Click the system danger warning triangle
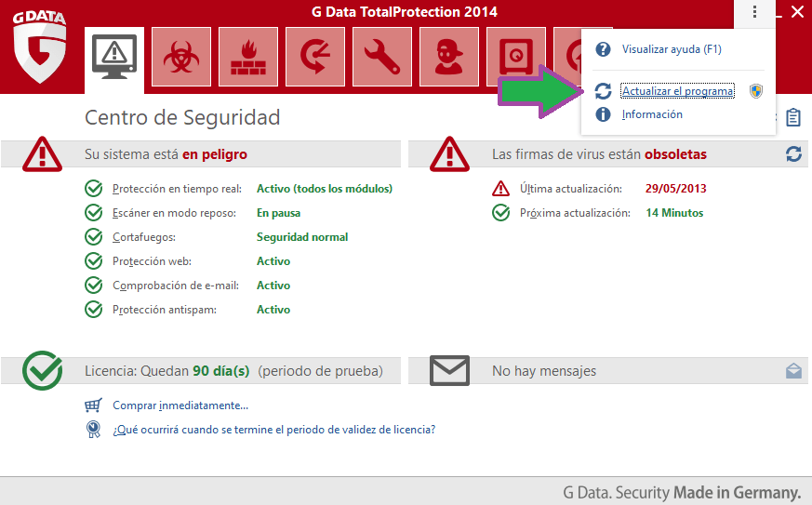This screenshot has height=505, width=812. click(x=43, y=154)
